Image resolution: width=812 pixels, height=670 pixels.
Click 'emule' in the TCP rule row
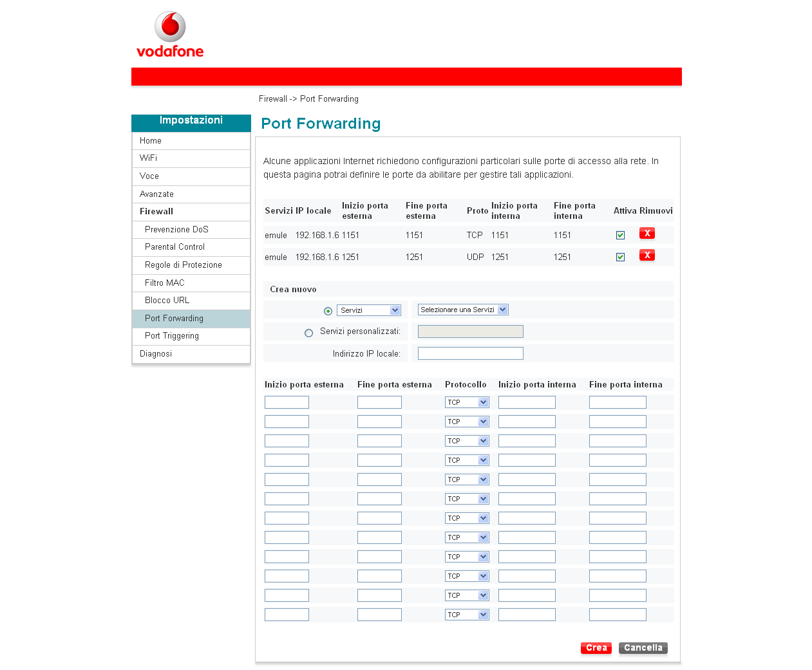[276, 236]
